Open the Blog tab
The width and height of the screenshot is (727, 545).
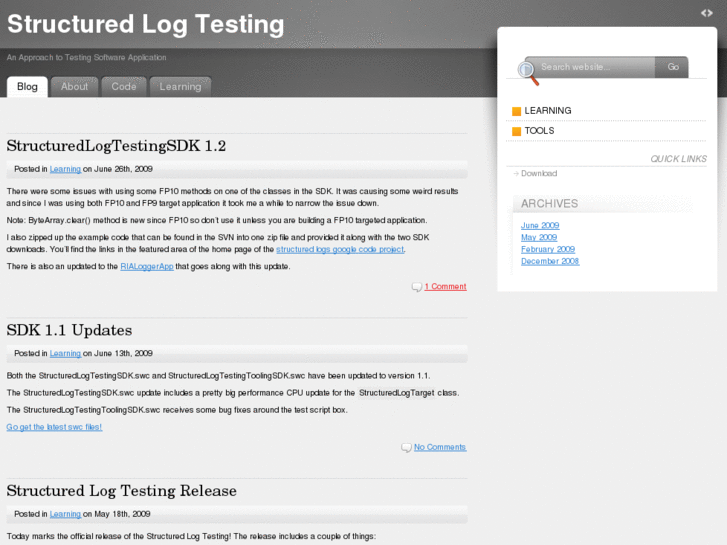click(27, 87)
